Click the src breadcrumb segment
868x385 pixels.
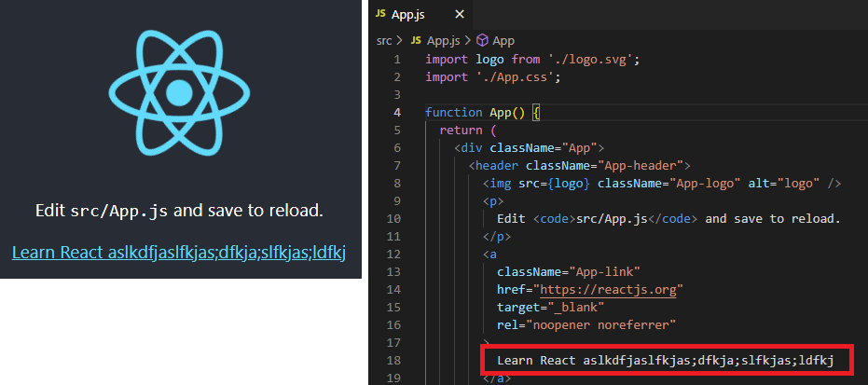click(x=383, y=40)
